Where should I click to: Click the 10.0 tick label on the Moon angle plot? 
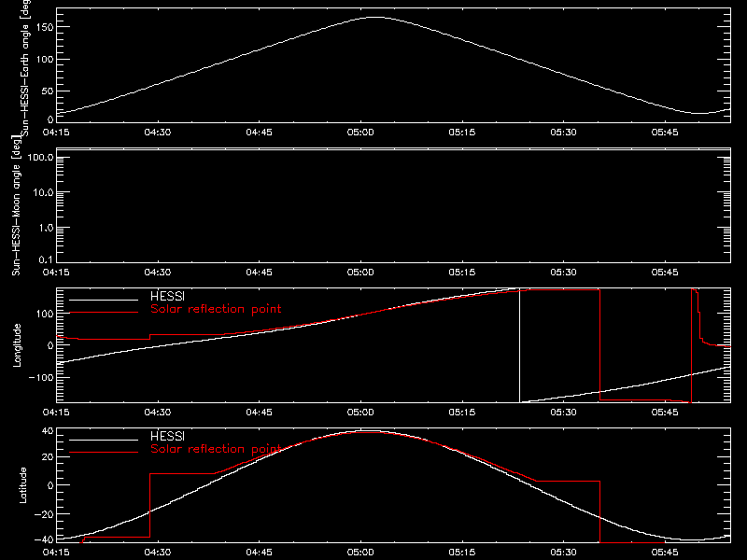(x=43, y=192)
